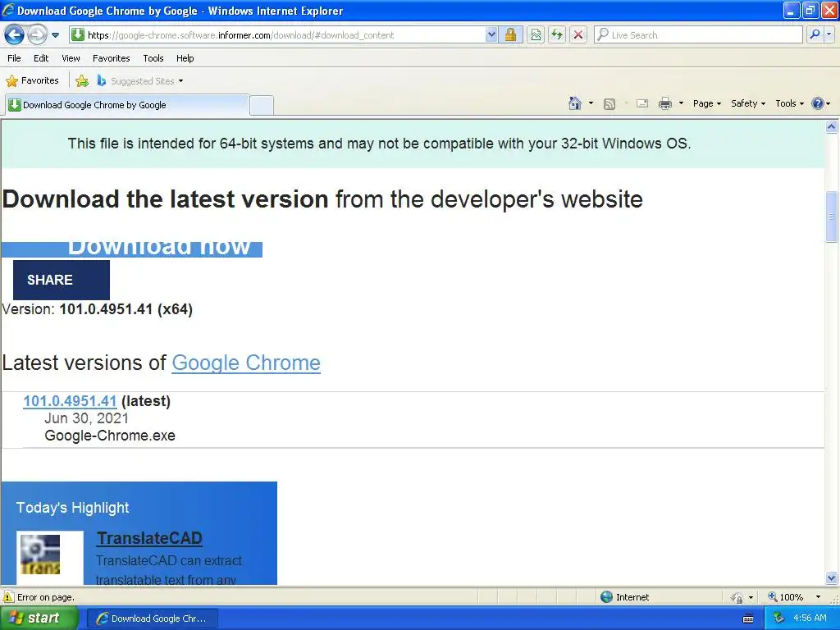Open the search provider dropdown arrow
The width and height of the screenshot is (840, 630).
[829, 34]
